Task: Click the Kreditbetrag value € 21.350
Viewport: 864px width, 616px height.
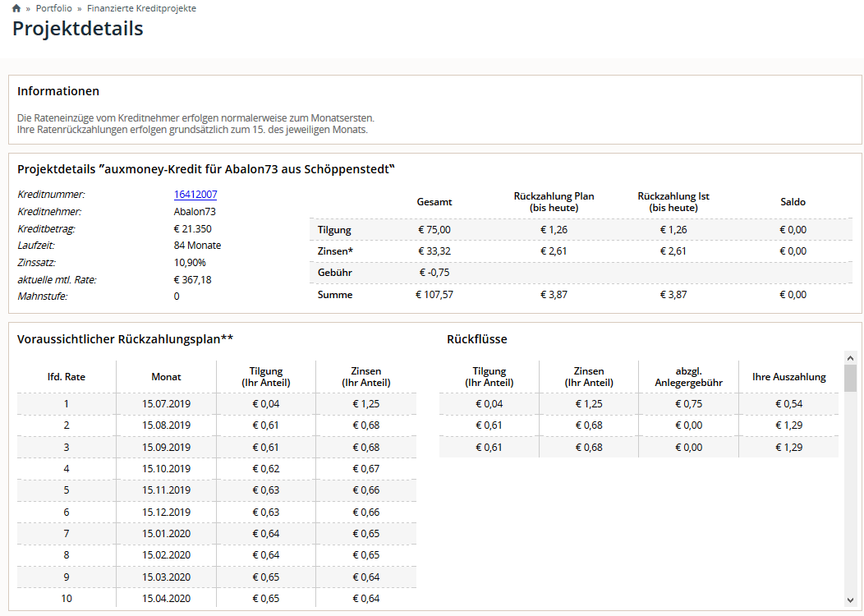Action: [x=193, y=228]
